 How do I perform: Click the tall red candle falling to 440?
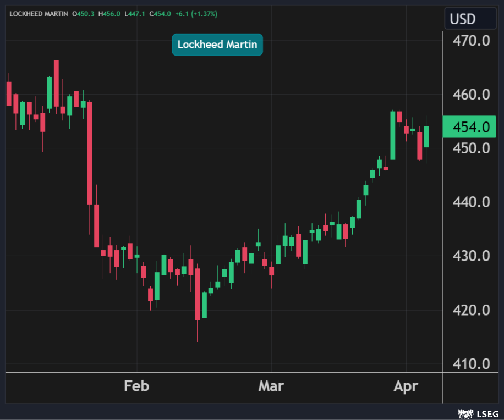[x=90, y=153]
